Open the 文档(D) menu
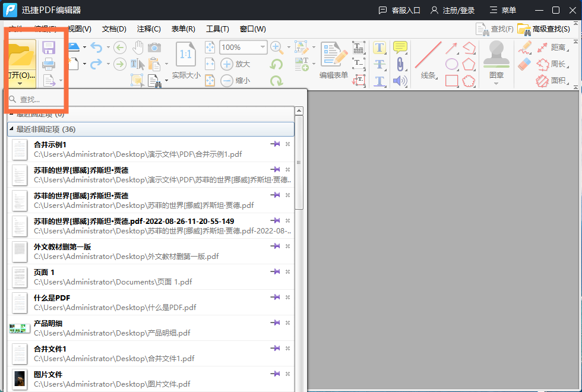Image resolution: width=582 pixels, height=392 pixels. (114, 29)
